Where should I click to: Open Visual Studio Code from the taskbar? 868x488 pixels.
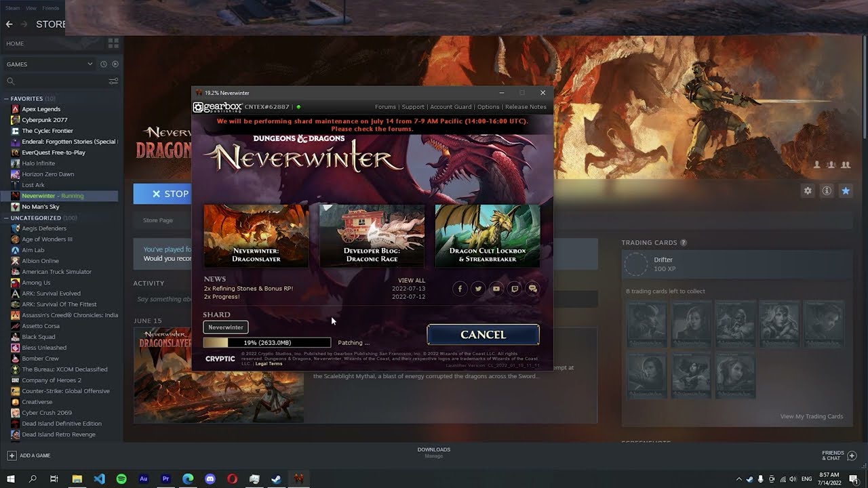[99, 479]
